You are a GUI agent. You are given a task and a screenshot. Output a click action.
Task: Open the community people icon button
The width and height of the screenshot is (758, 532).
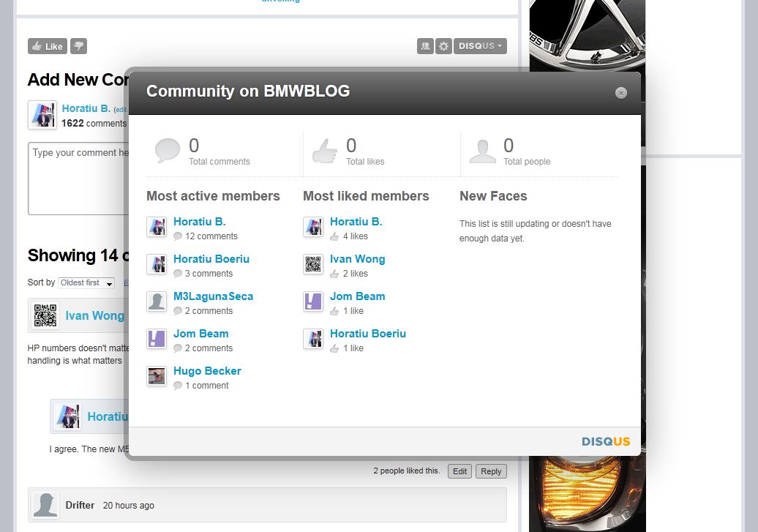coord(425,46)
